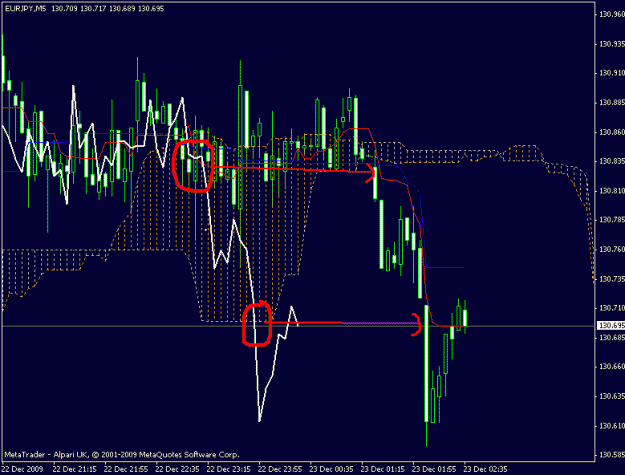Select the 130.685 price axis label
This screenshot has width=625, height=475.
tap(612, 338)
